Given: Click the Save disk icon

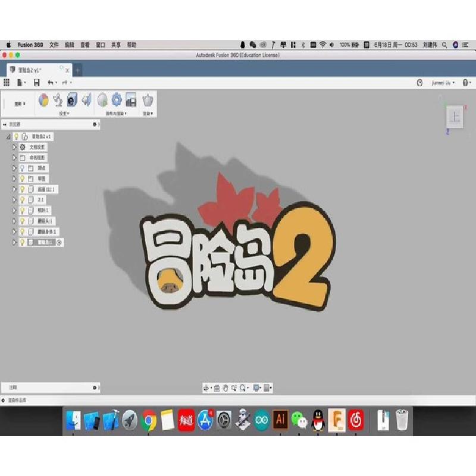Looking at the screenshot, I should click(x=37, y=83).
